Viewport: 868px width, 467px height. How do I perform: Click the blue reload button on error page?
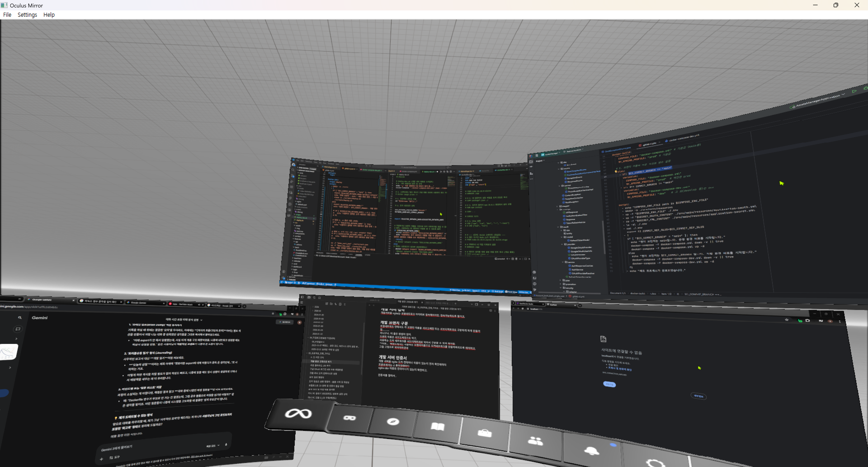pos(609,384)
